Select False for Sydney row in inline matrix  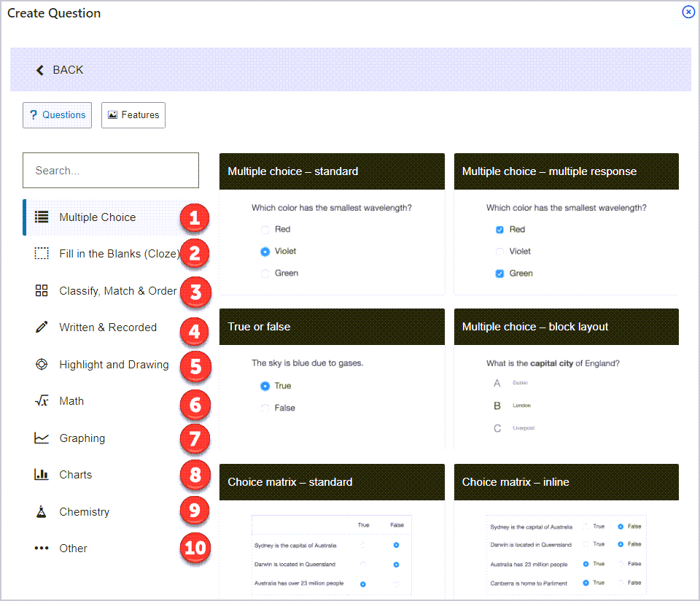[621, 527]
